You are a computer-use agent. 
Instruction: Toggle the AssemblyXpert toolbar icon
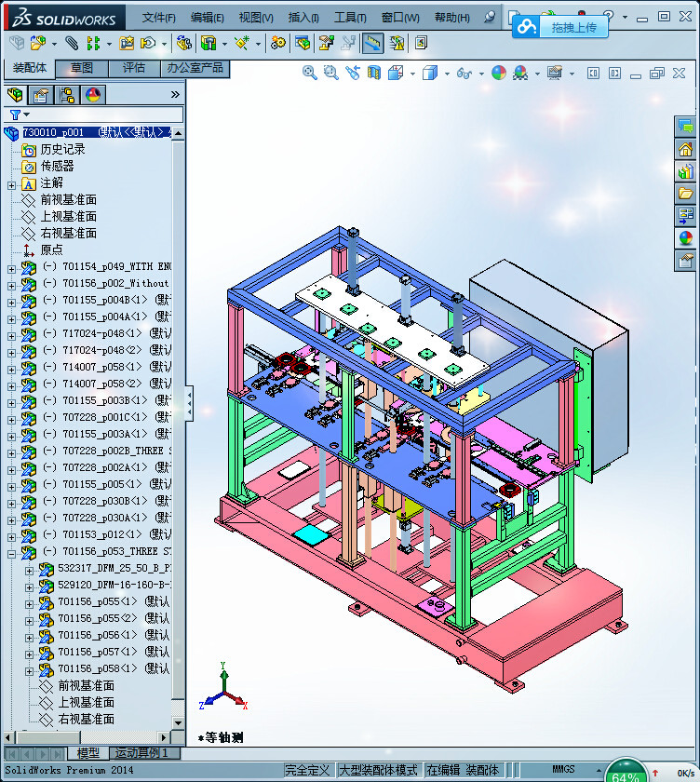click(x=397, y=44)
